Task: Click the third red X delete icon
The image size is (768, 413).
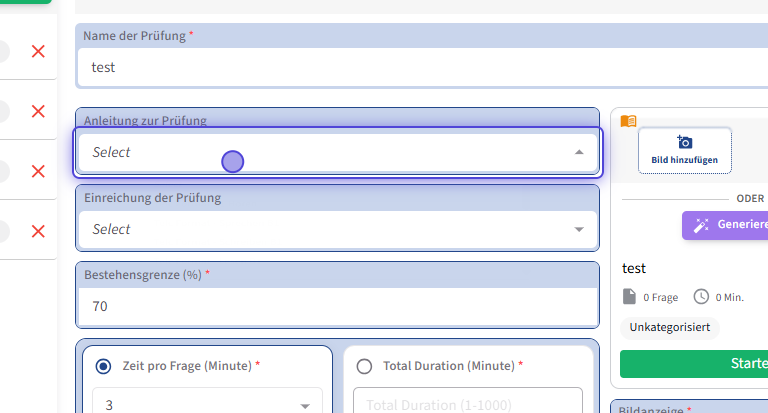Action: [x=38, y=171]
